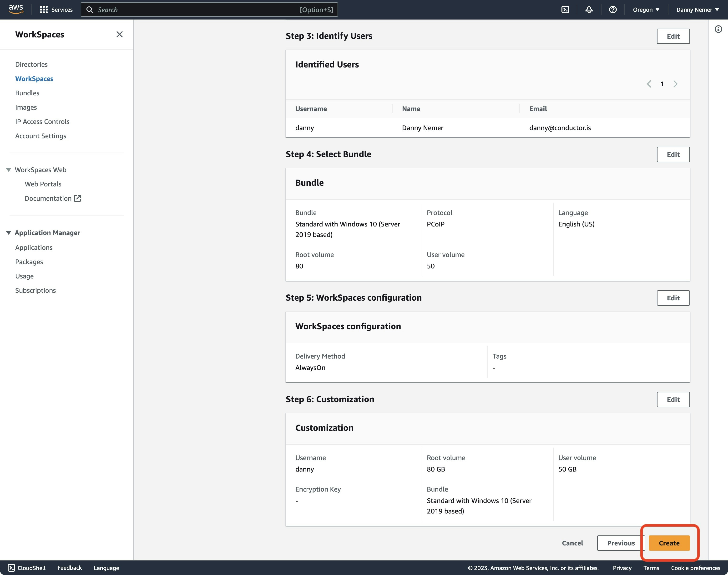Collapse the Application Manager section
The height and width of the screenshot is (575, 728).
coord(8,233)
